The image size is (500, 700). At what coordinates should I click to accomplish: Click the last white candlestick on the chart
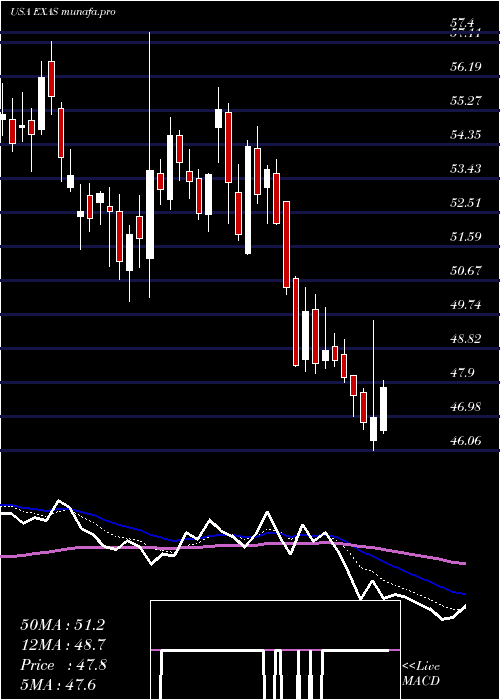383,409
